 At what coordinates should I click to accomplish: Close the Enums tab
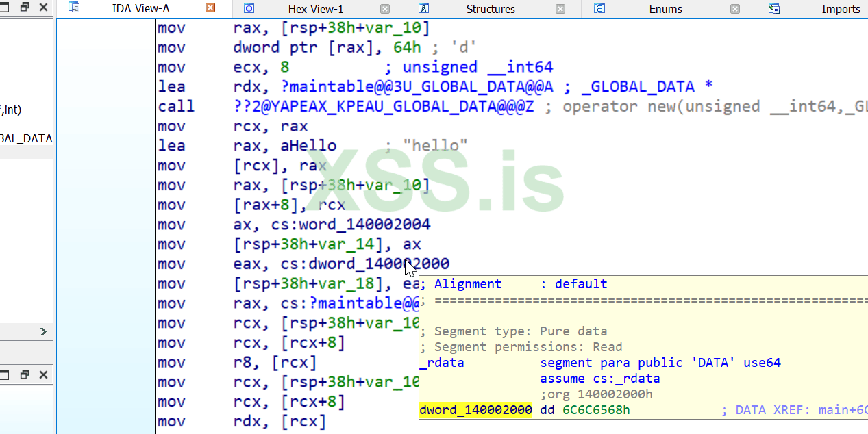[x=735, y=9]
